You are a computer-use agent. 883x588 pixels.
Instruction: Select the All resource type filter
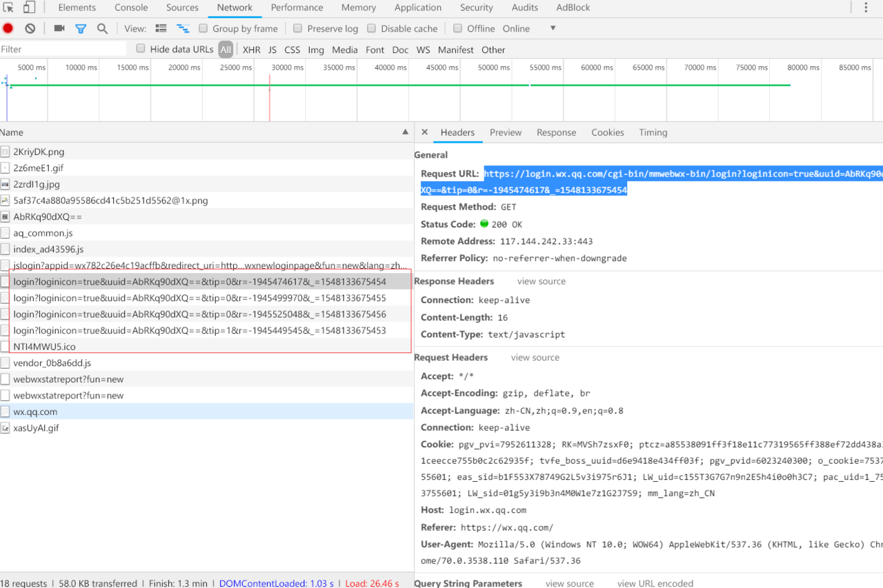click(x=226, y=50)
